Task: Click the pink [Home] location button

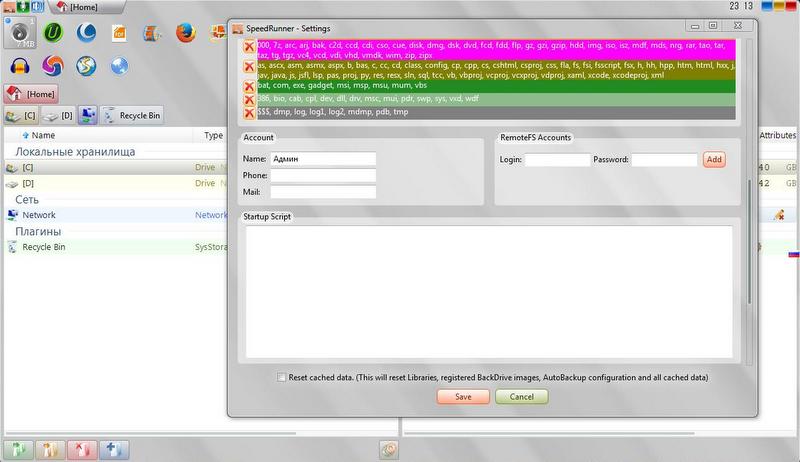Action: coord(31,94)
